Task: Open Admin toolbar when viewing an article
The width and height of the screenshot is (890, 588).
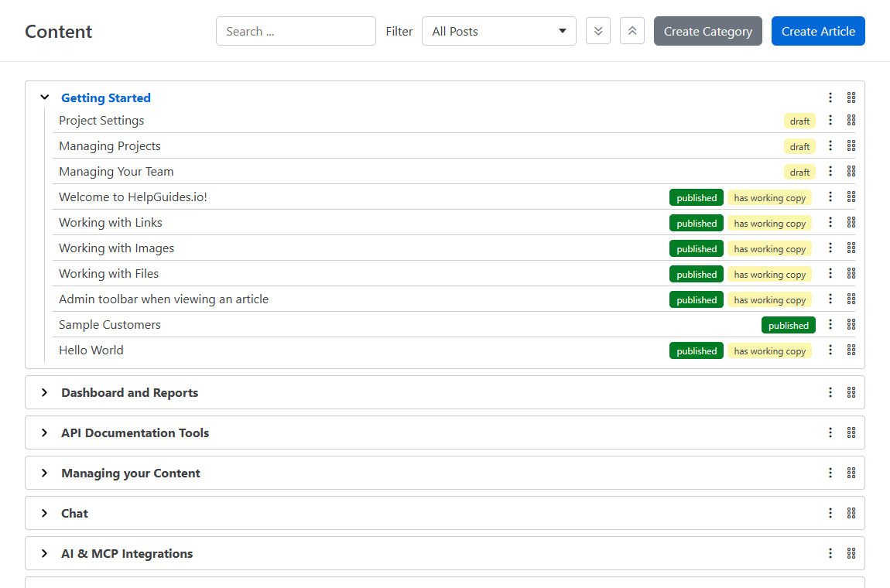Action: tap(164, 299)
